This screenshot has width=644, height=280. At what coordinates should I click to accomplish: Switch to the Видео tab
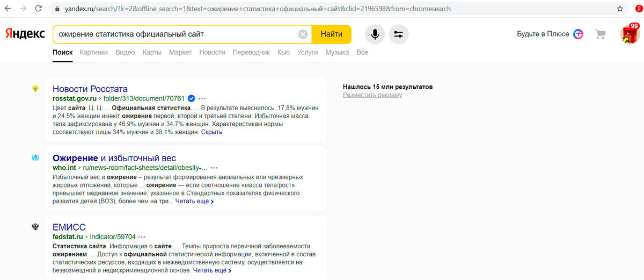tap(125, 52)
